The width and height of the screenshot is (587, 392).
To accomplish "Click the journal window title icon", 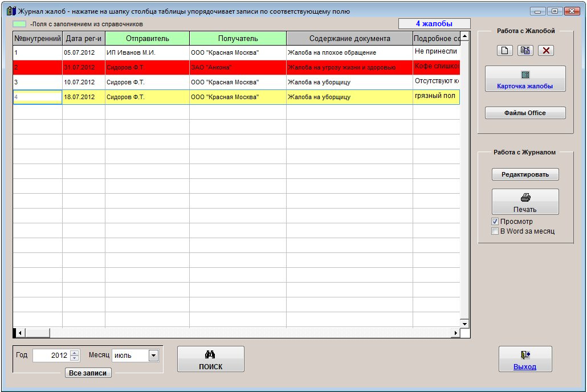I will click(11, 11).
